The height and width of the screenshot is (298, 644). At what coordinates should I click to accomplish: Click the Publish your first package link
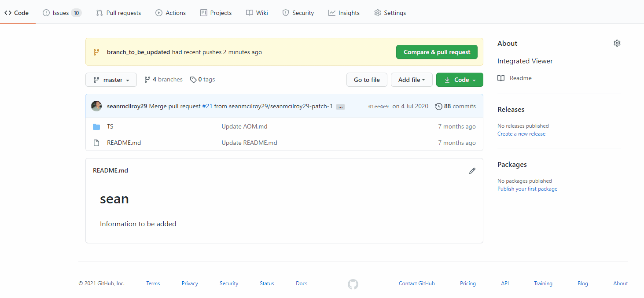pos(527,188)
